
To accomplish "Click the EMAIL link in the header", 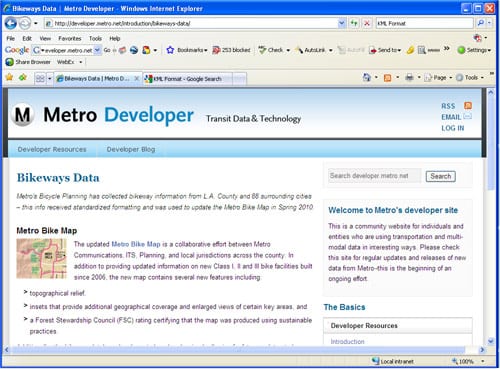I will (x=451, y=117).
